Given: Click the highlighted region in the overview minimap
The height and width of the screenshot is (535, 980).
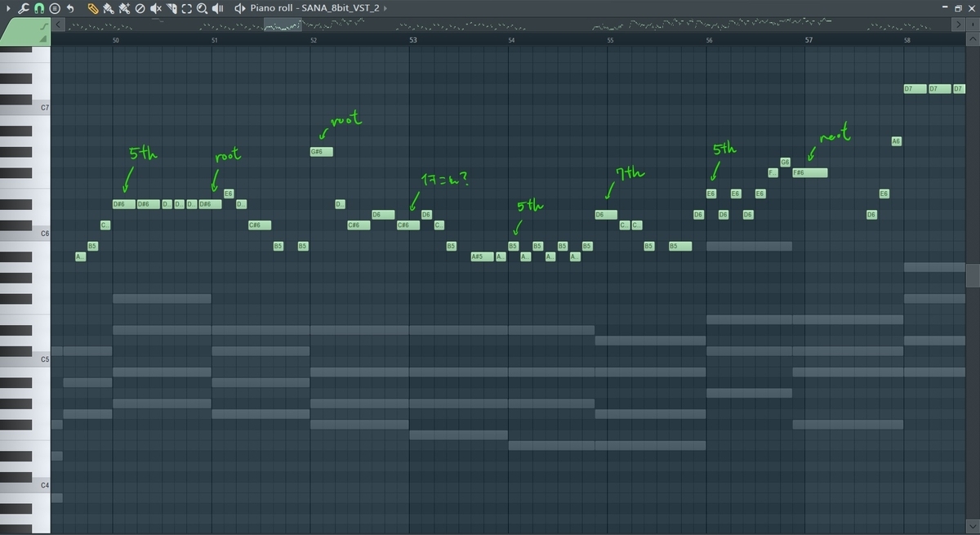Looking at the screenshot, I should 284,26.
